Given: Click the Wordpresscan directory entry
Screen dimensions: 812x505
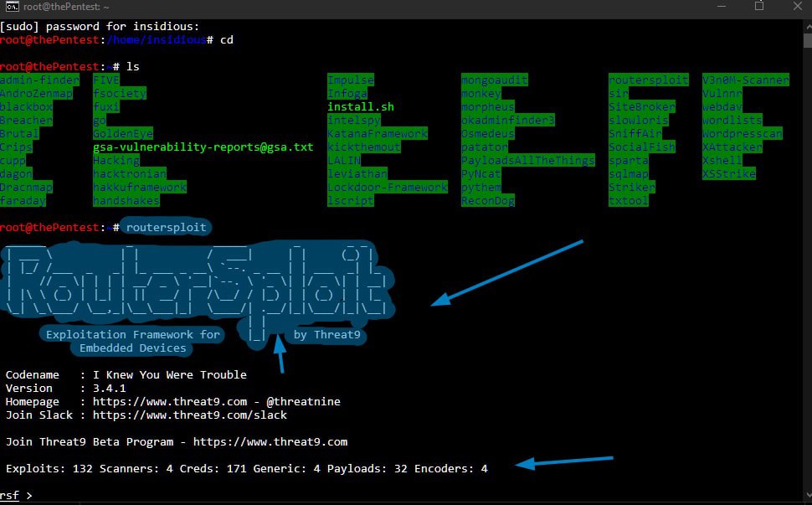Looking at the screenshot, I should (x=742, y=134).
